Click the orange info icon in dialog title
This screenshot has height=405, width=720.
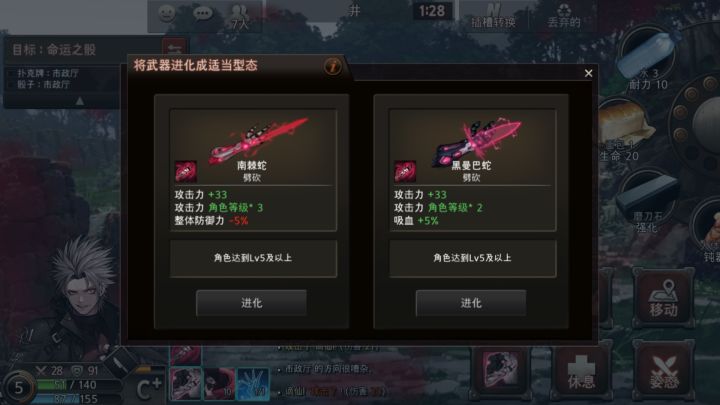[x=333, y=66]
